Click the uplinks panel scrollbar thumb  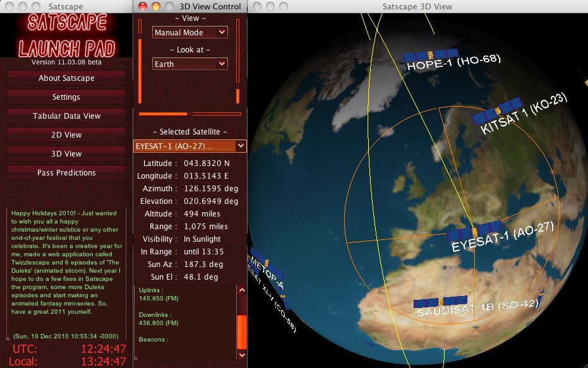tap(242, 332)
